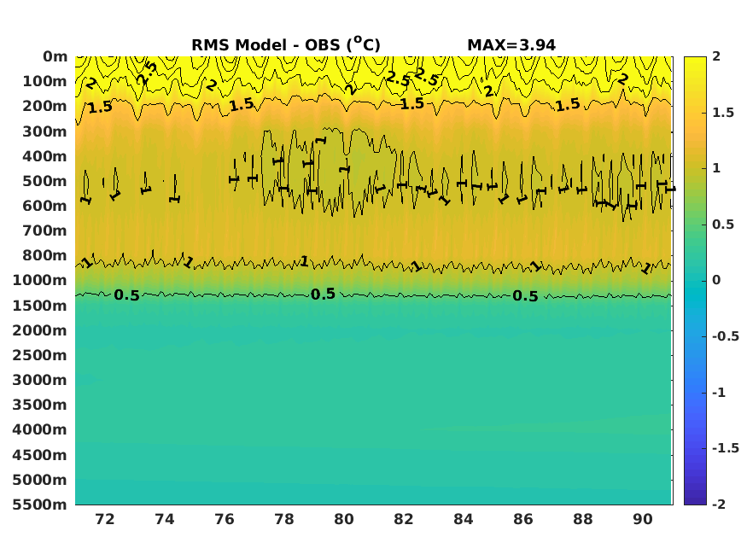Click the x-axis tick label "88"
This screenshot has width=747, height=560.
(x=582, y=519)
